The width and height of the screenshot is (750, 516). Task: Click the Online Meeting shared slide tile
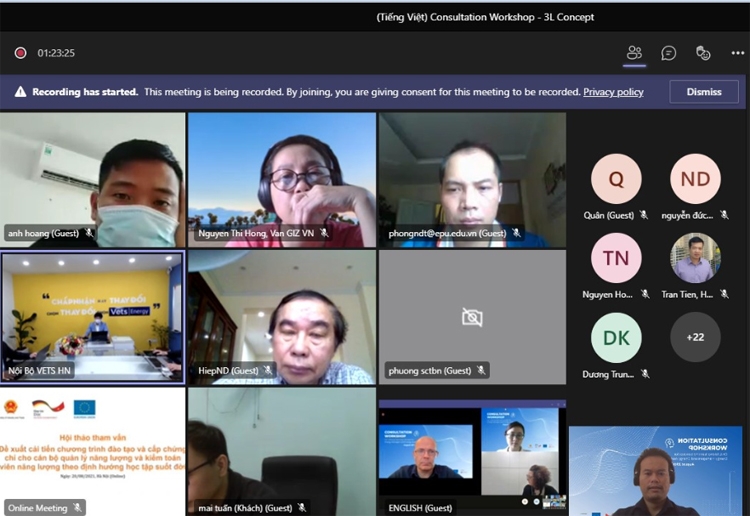pyautogui.click(x=92, y=452)
